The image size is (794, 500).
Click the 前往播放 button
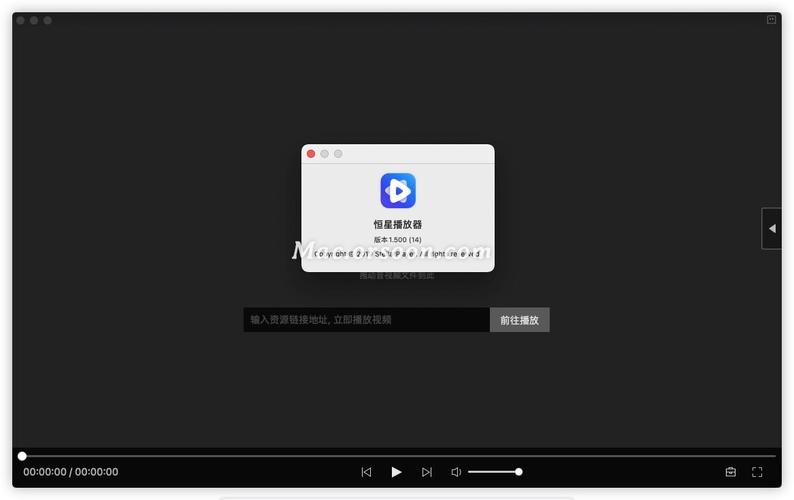click(x=519, y=320)
